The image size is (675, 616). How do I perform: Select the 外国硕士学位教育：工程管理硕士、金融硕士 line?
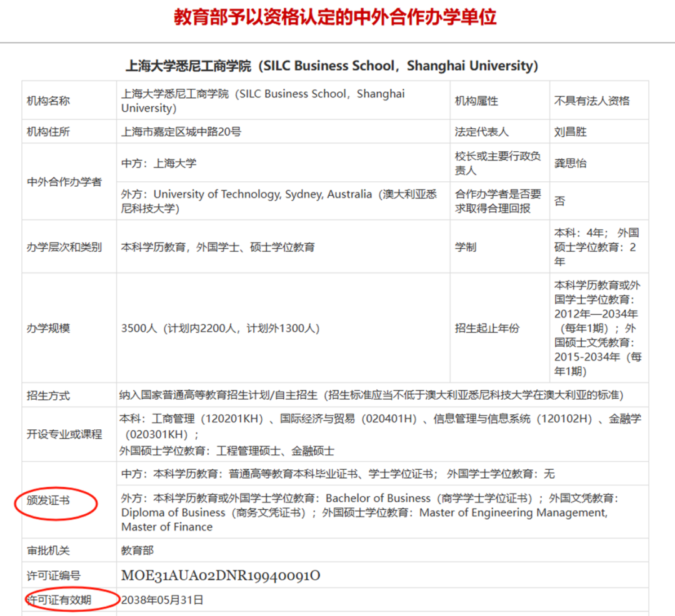point(227,451)
